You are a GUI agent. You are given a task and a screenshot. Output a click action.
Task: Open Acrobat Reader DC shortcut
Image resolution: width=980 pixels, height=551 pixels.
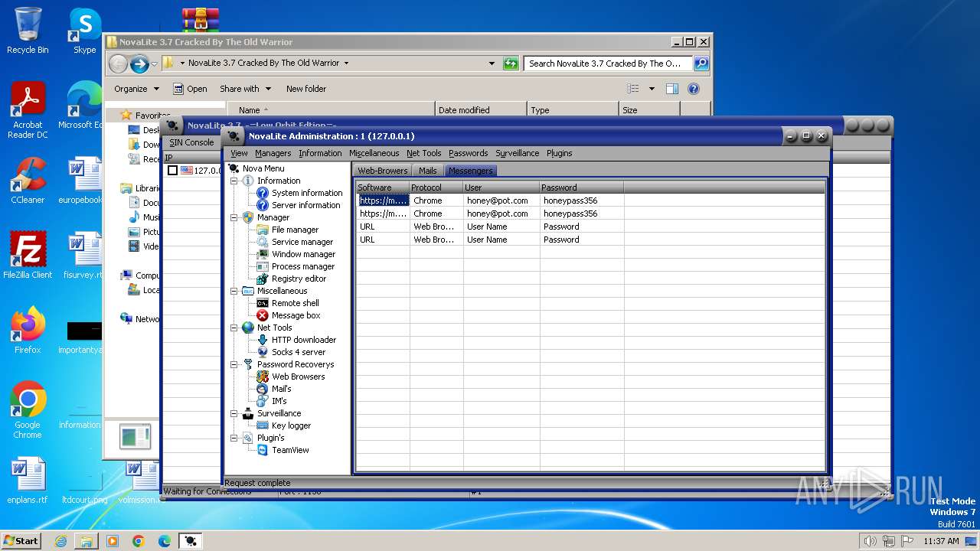28,111
